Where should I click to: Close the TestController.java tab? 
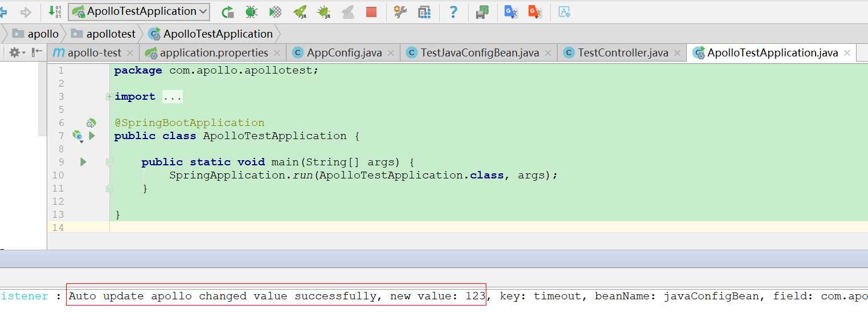(x=677, y=53)
